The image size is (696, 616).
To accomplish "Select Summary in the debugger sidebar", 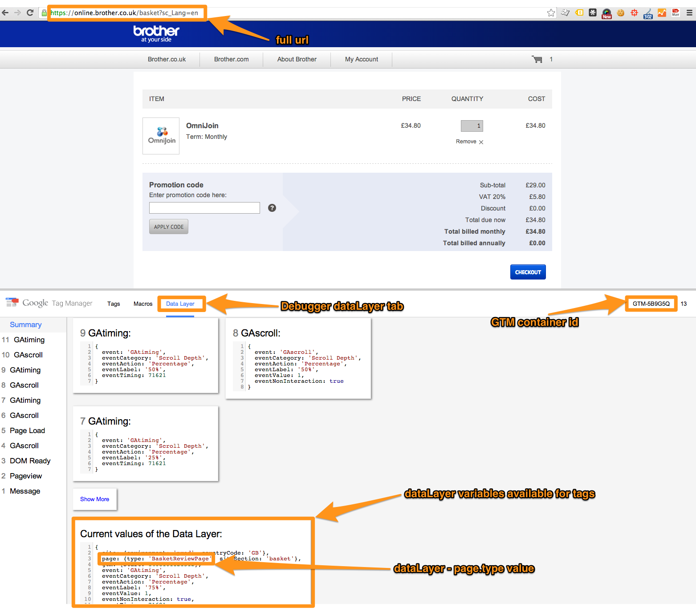I will [26, 324].
